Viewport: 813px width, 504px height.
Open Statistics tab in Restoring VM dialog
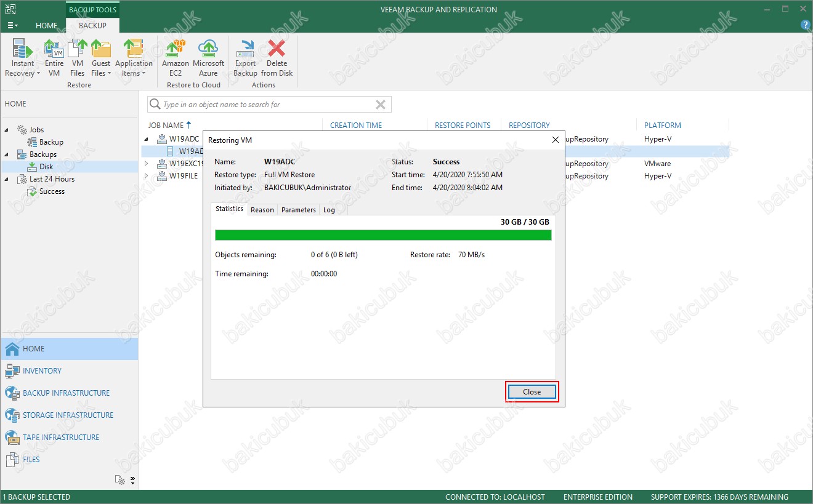[x=229, y=209]
